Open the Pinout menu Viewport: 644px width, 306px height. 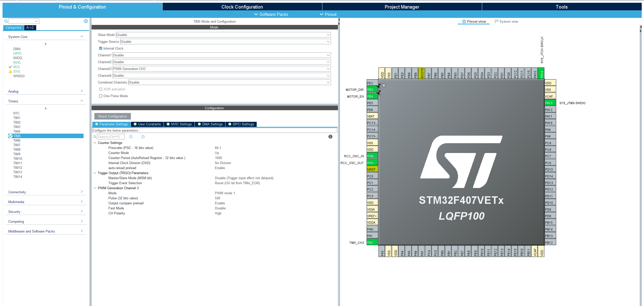328,14
